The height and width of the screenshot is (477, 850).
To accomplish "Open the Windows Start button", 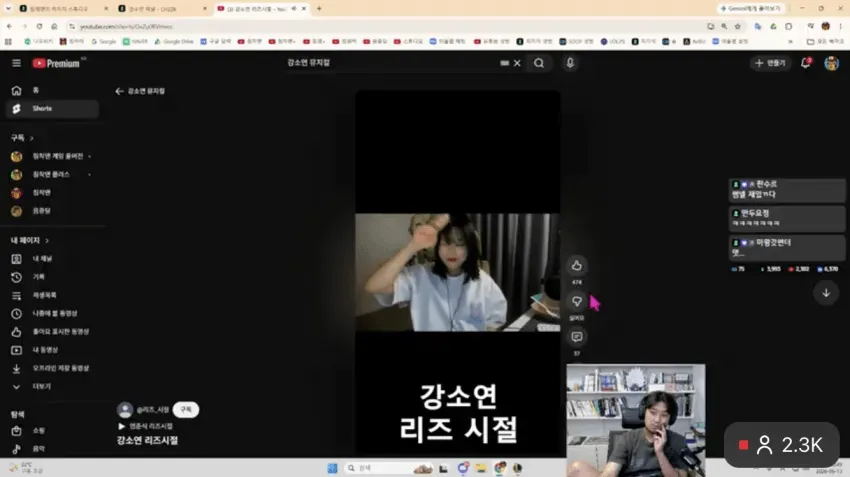I will [332, 468].
